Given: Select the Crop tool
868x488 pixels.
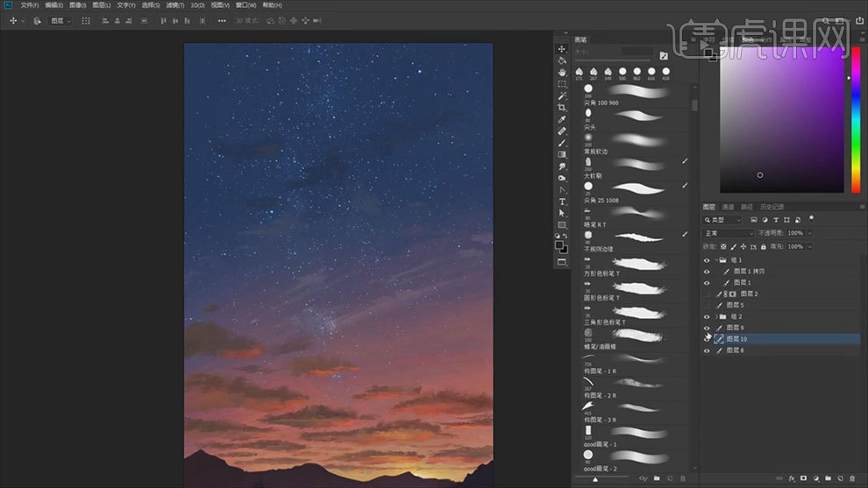Looking at the screenshot, I should [562, 108].
